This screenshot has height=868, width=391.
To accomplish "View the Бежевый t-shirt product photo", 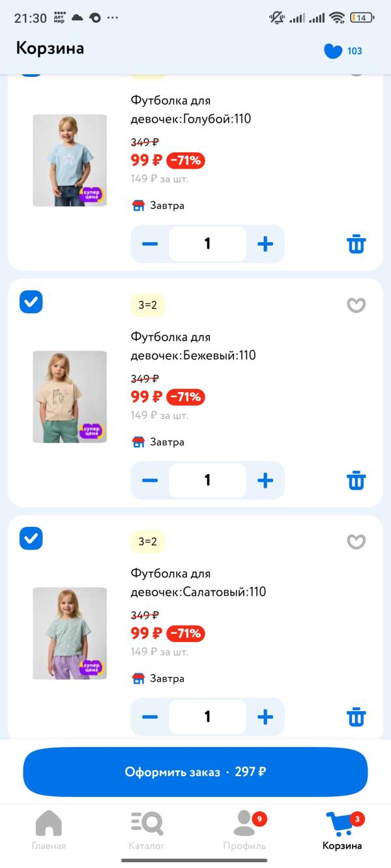I will pyautogui.click(x=70, y=397).
